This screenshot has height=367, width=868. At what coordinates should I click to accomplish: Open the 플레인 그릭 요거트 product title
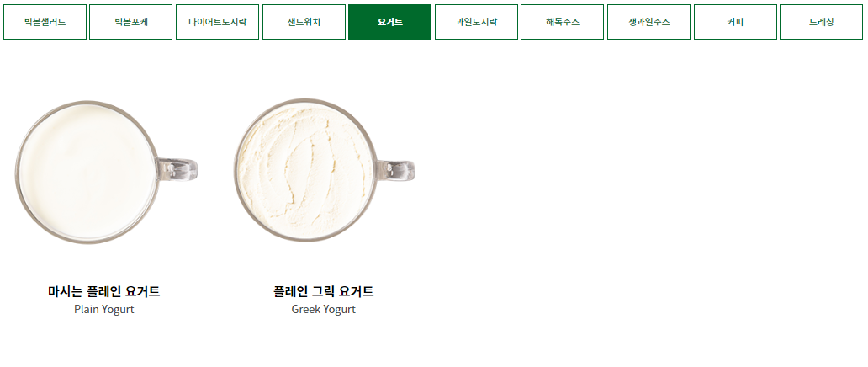point(323,291)
